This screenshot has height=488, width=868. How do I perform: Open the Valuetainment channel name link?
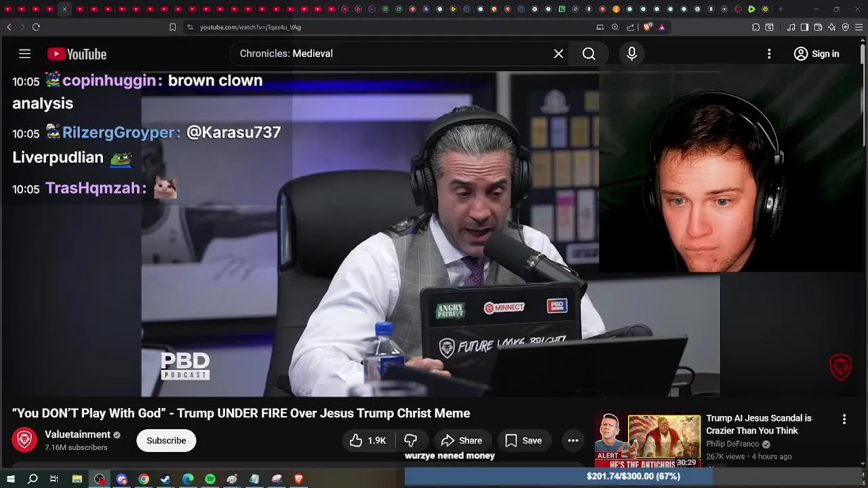tap(77, 434)
